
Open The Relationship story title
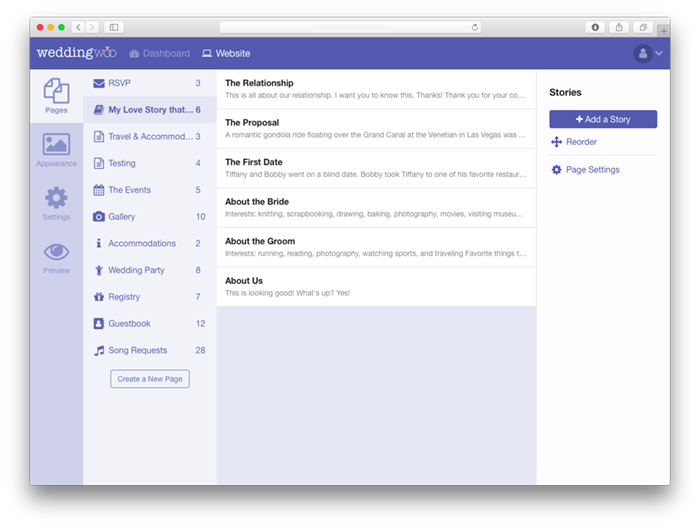(x=259, y=83)
